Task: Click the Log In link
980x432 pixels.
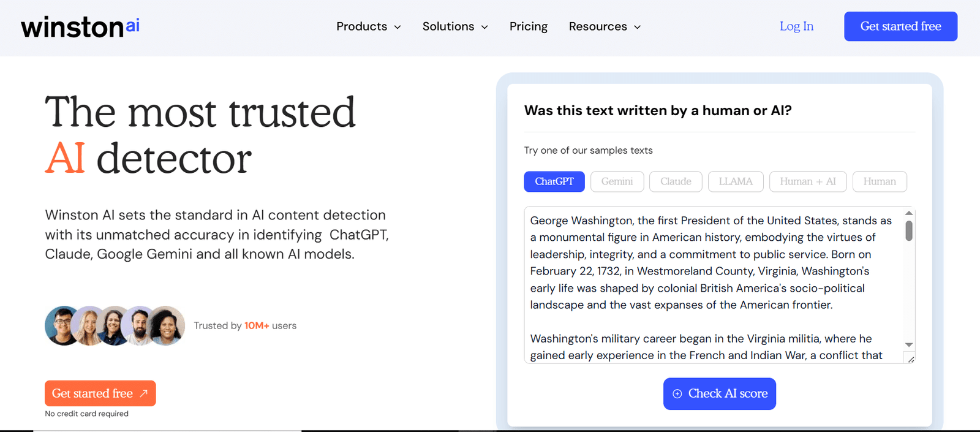Action: [x=796, y=26]
